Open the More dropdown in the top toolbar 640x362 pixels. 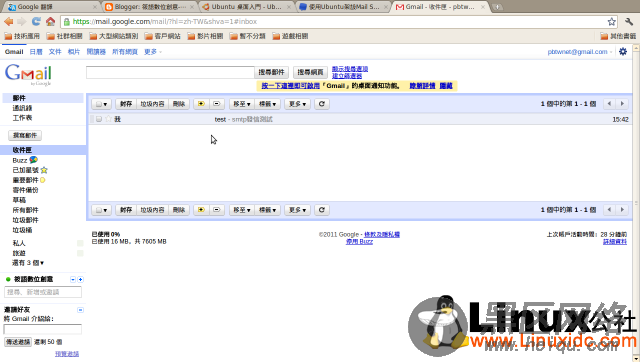297,104
